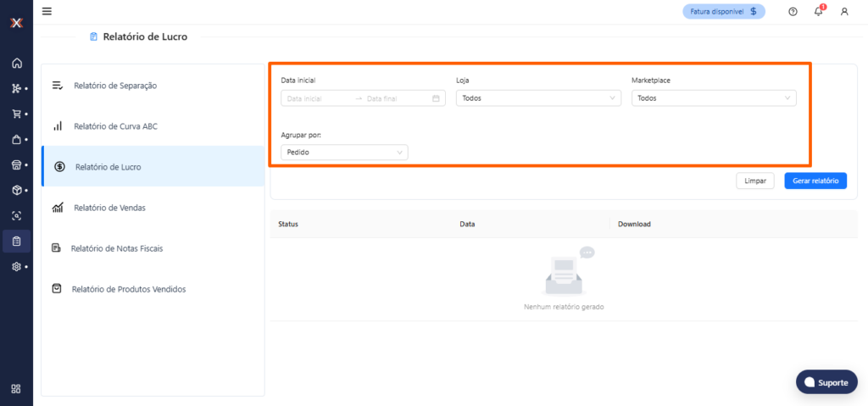
Task: Expand the Marketplace dropdown
Action: [714, 98]
